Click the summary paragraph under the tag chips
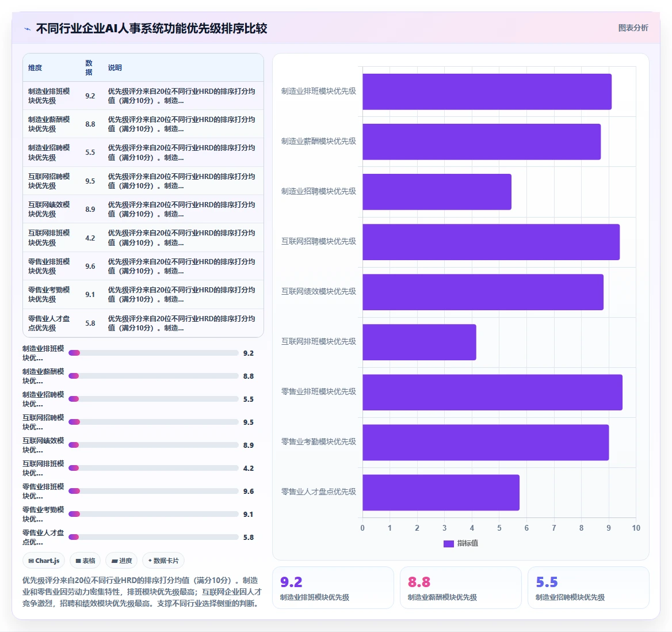The height and width of the screenshot is (632, 672). click(x=142, y=592)
